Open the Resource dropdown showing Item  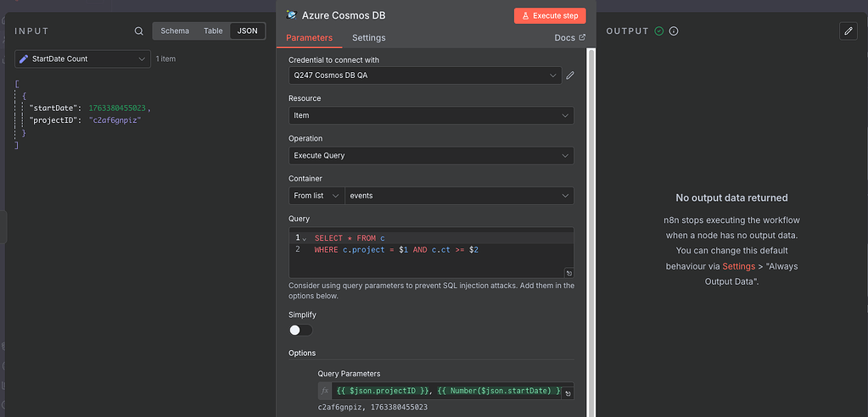[x=431, y=115]
